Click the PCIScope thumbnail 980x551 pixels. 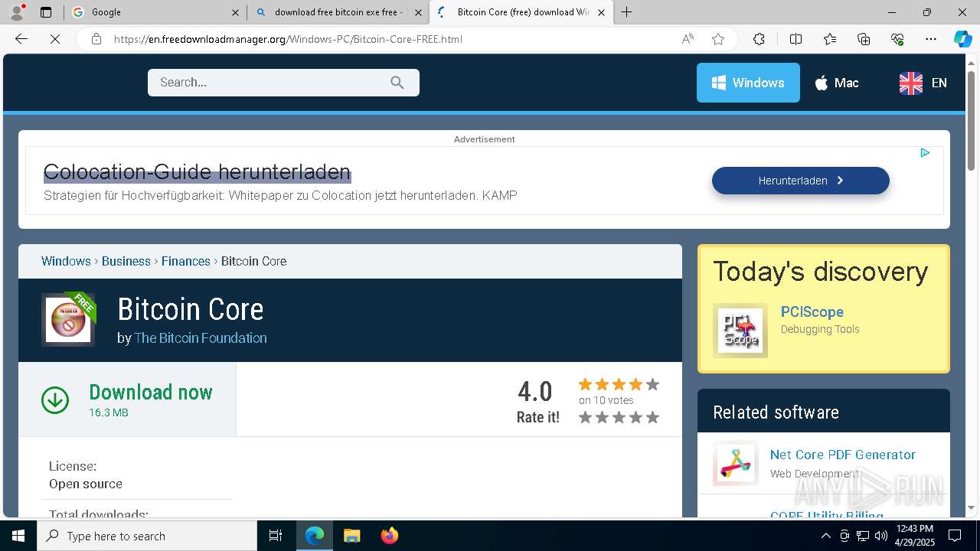(740, 331)
